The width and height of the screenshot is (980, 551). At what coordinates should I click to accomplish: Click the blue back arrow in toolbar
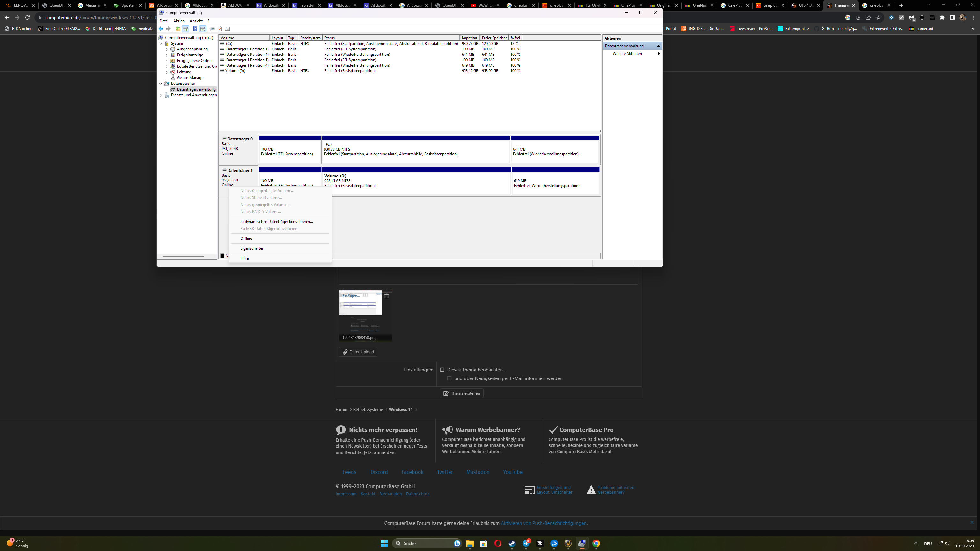[x=161, y=29]
